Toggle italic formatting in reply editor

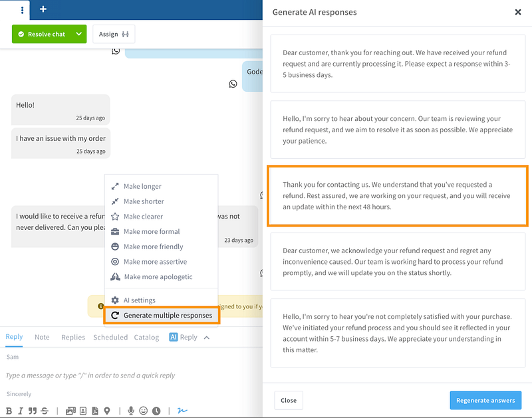tap(21, 411)
